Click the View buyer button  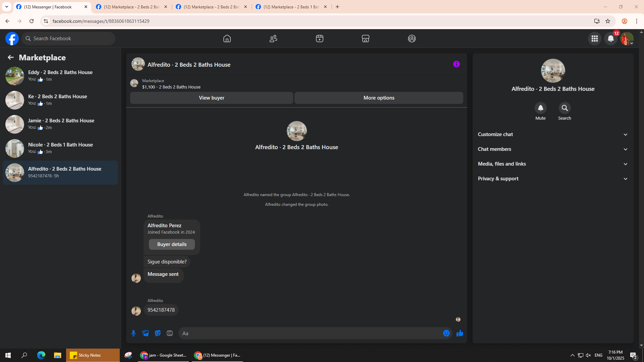coord(212,98)
